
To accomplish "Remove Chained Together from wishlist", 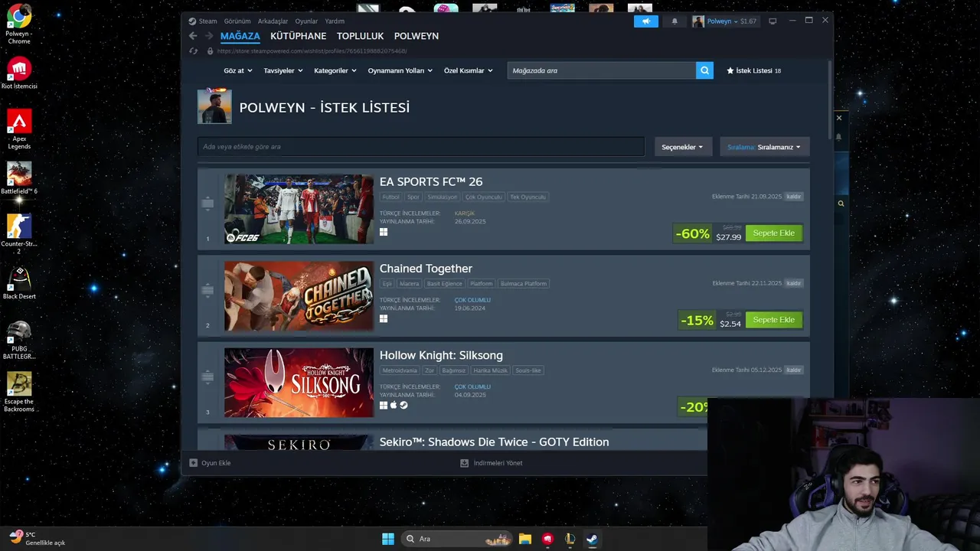I will (794, 283).
